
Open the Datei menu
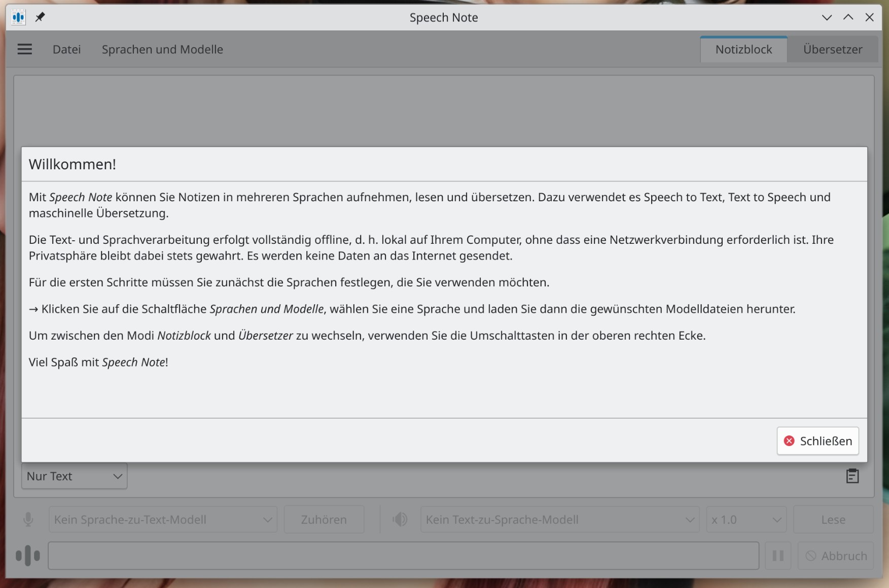66,49
